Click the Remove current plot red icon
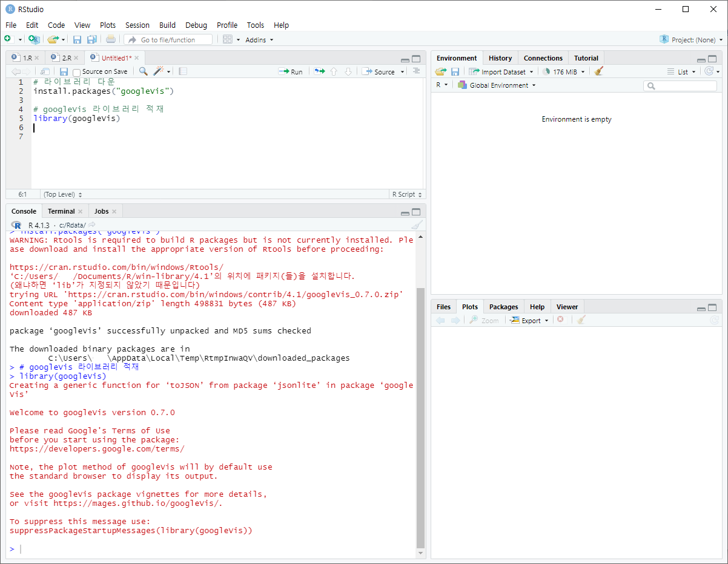728x564 pixels. tap(560, 320)
